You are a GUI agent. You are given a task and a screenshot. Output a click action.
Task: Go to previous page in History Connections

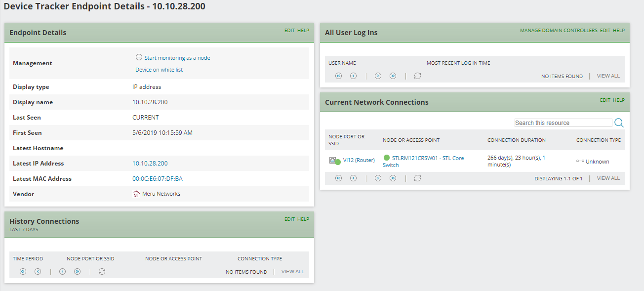coord(38,272)
